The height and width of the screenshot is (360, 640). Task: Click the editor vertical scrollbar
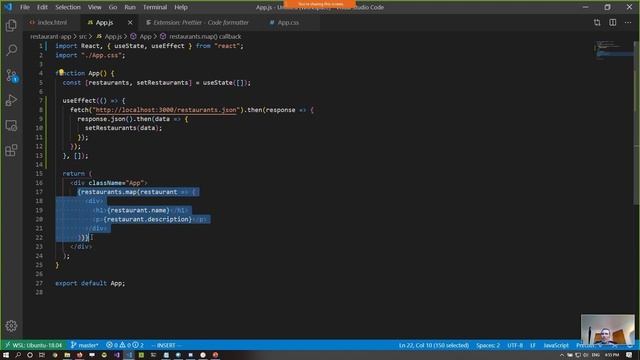[637, 122]
